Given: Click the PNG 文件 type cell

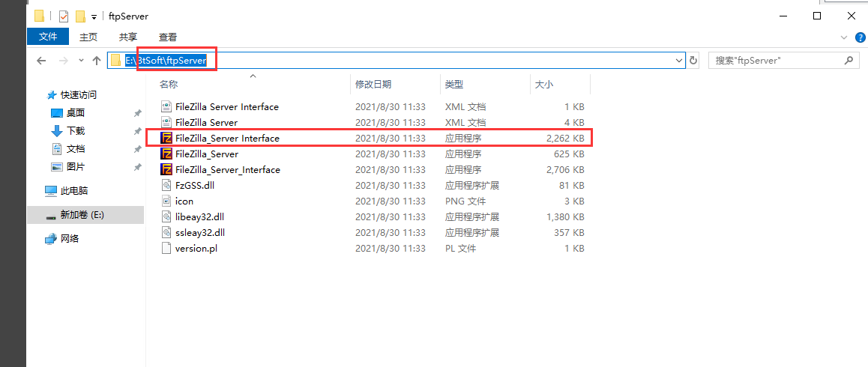Looking at the screenshot, I should click(x=464, y=201).
